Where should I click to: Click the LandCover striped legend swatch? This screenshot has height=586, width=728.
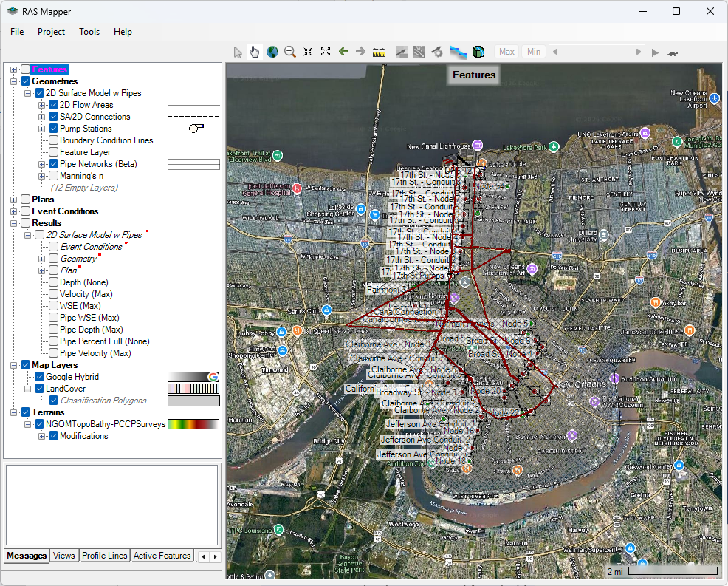point(193,389)
